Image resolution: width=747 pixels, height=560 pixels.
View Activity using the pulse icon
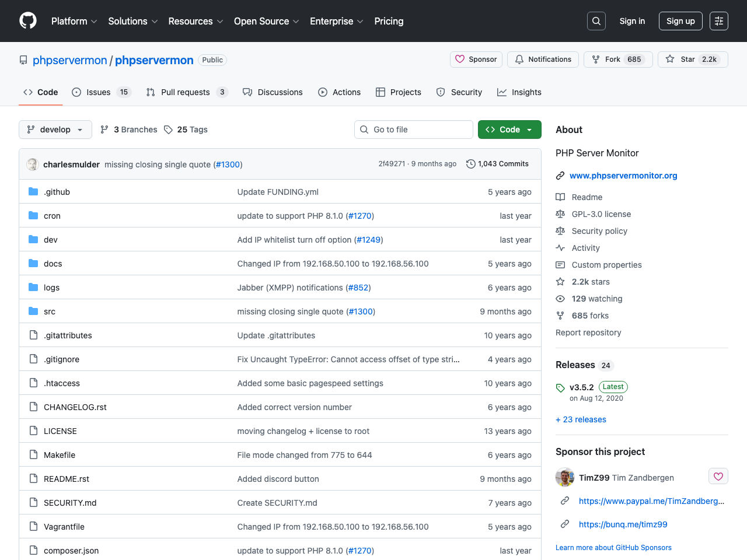(561, 247)
